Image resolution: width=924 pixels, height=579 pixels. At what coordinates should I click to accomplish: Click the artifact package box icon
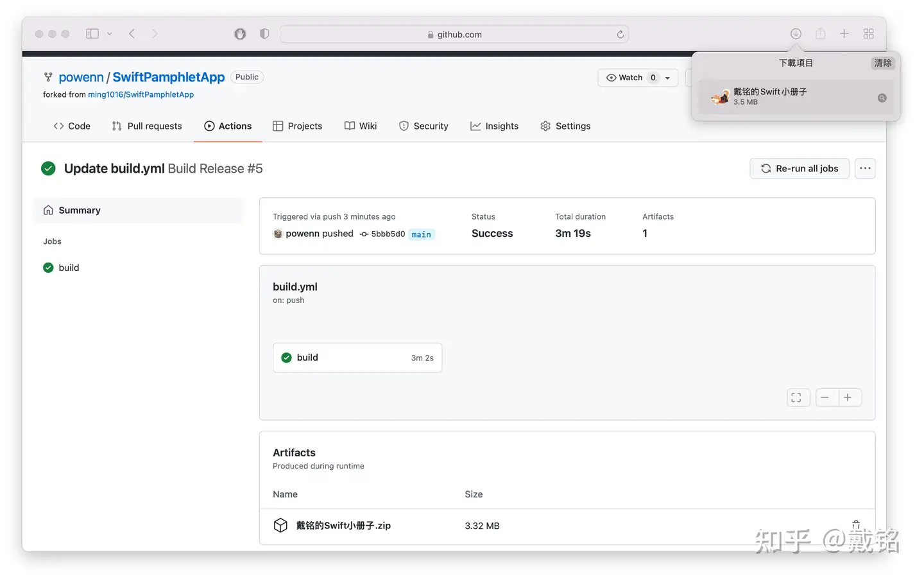point(280,526)
